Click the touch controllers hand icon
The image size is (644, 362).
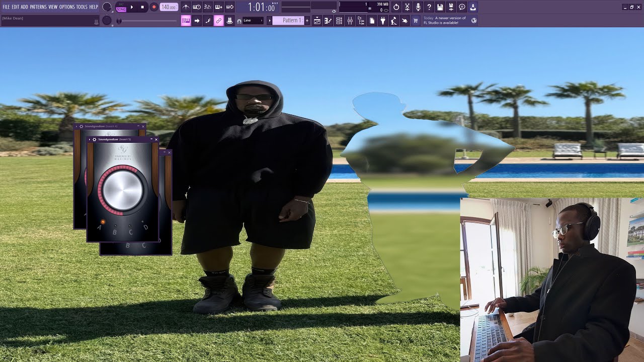[x=405, y=21]
